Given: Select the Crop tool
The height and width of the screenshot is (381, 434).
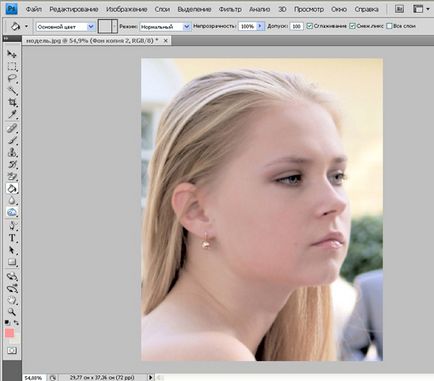Looking at the screenshot, I should point(12,103).
